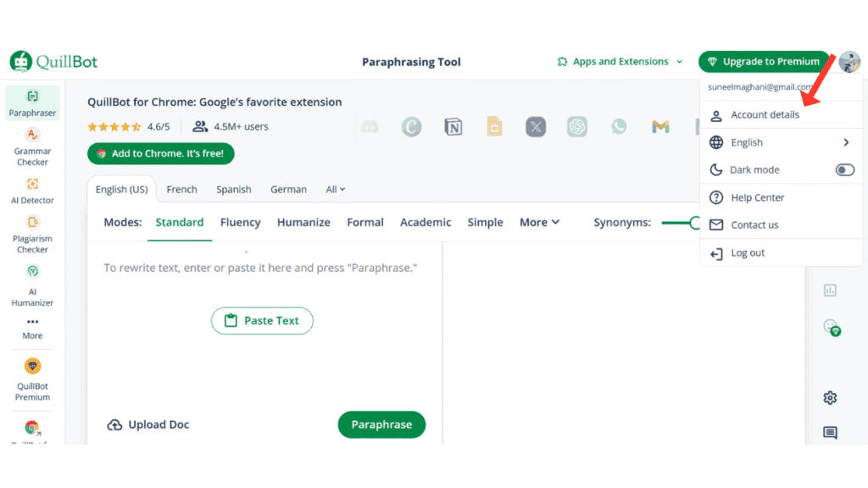Screen dimensions: 868x488
Task: Open the More modes dropdown
Action: (539, 222)
